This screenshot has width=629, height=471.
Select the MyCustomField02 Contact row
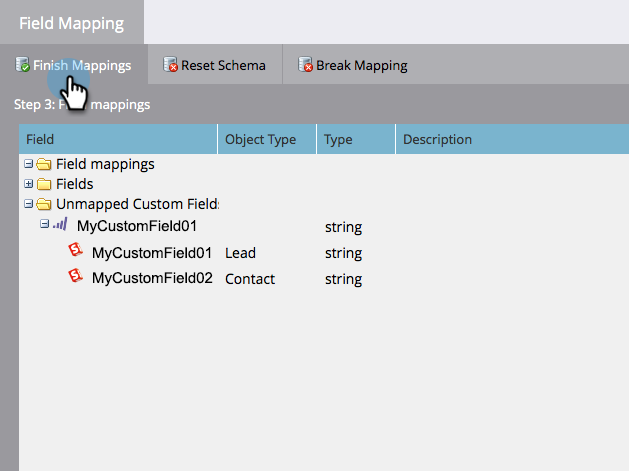tap(152, 278)
